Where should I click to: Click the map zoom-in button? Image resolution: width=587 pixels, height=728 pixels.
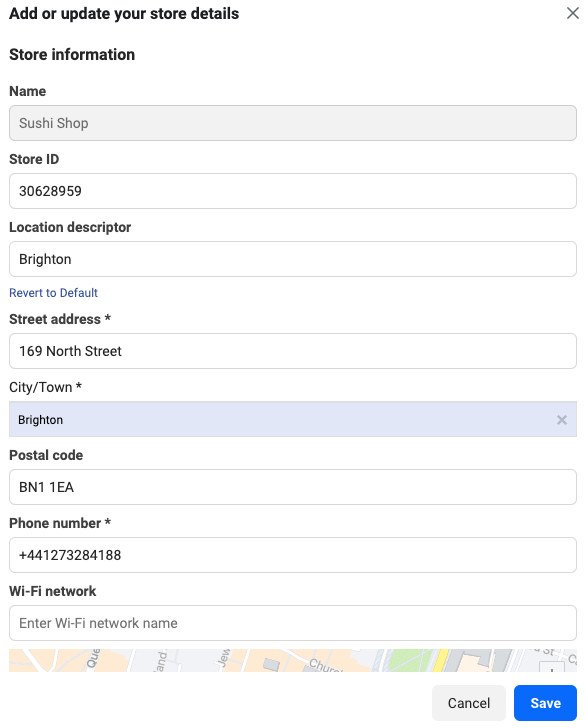552,668
